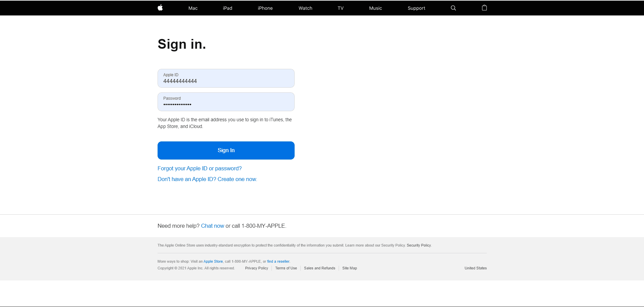The image size is (644, 307).
Task: Select TV in the top navigation
Action: [340, 8]
